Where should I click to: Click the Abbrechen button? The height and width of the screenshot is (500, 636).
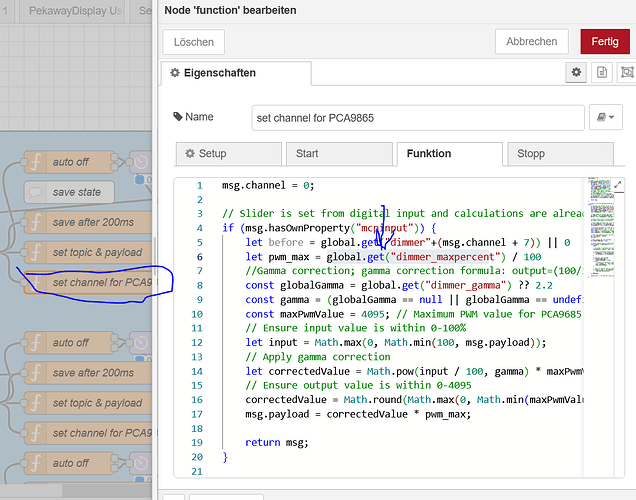coord(531,41)
